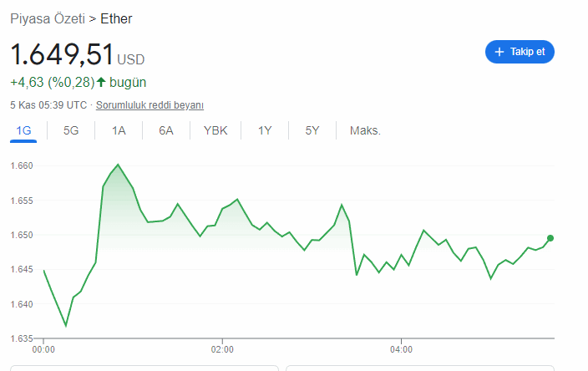Click the 1.649,51 USD price value

tap(77, 55)
